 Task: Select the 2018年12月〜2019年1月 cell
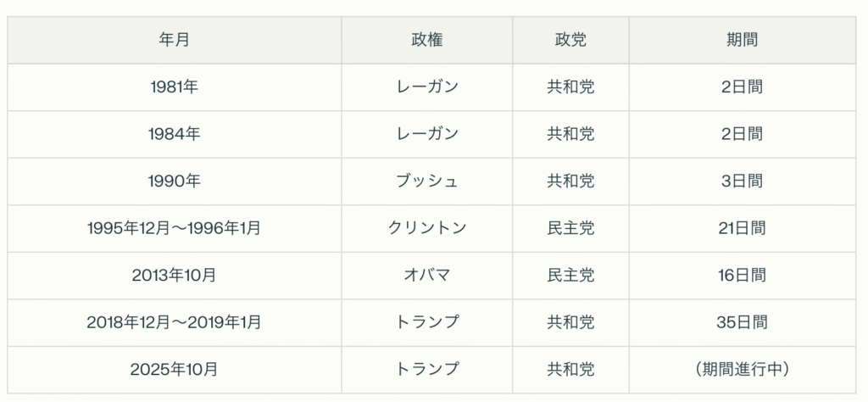click(174, 322)
